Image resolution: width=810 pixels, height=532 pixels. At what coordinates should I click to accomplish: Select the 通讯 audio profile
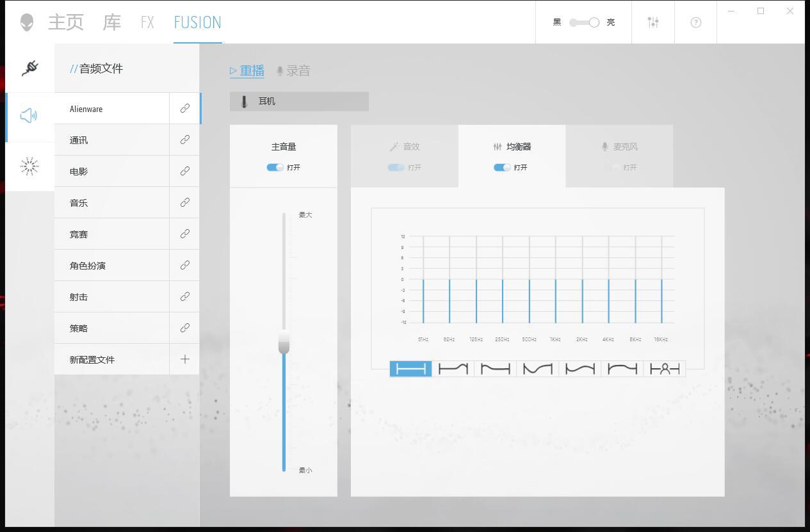click(111, 140)
